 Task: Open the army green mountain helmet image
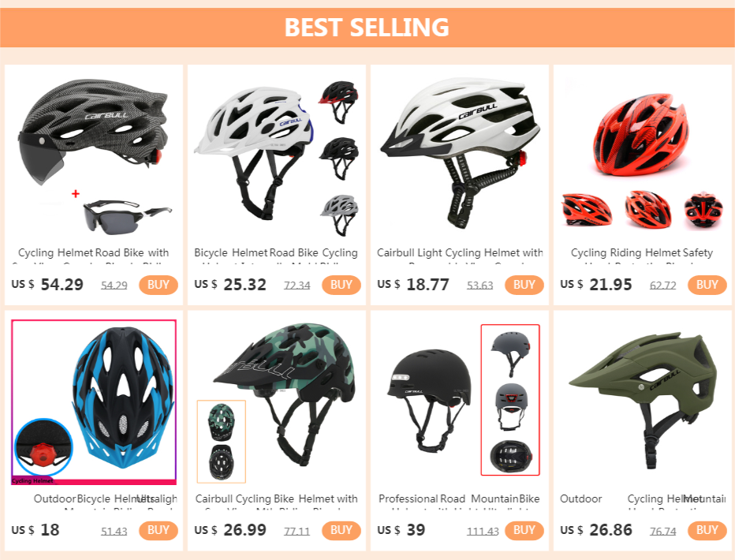tap(643, 401)
